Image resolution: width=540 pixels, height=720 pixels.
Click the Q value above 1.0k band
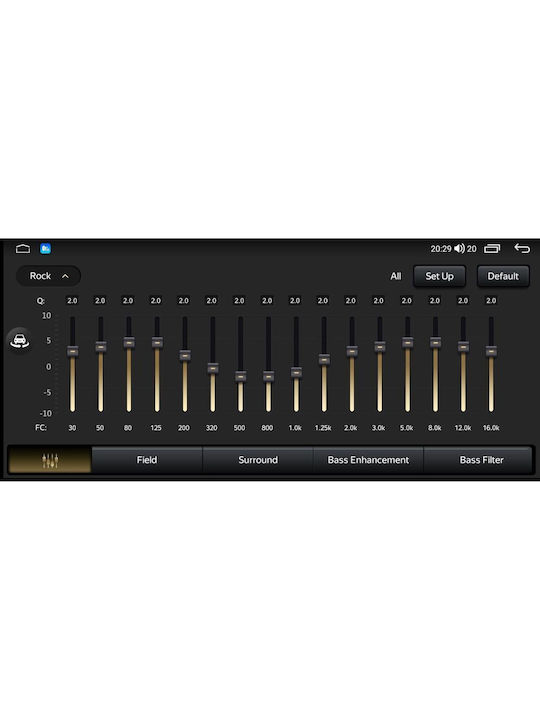click(295, 301)
